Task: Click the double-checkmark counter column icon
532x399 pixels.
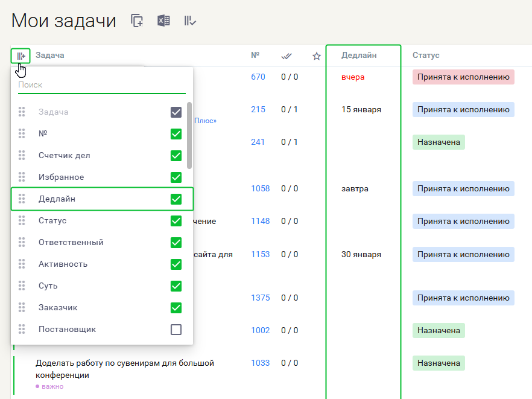Action: (287, 56)
